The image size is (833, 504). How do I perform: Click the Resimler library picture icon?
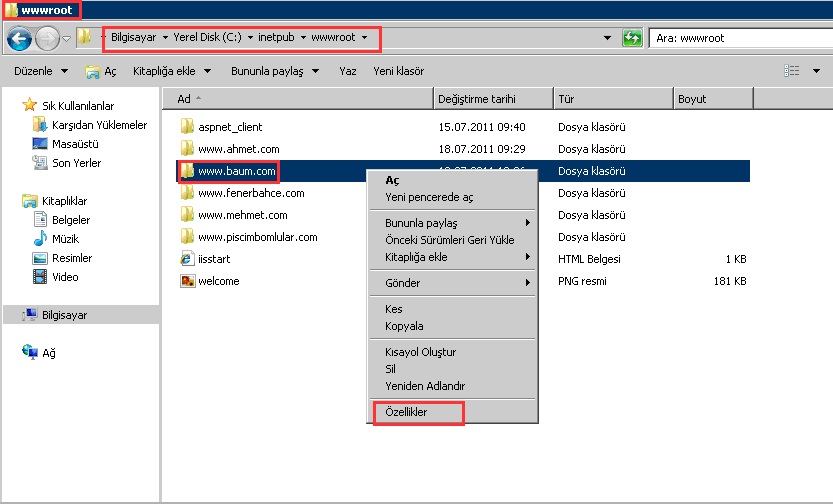click(40, 258)
